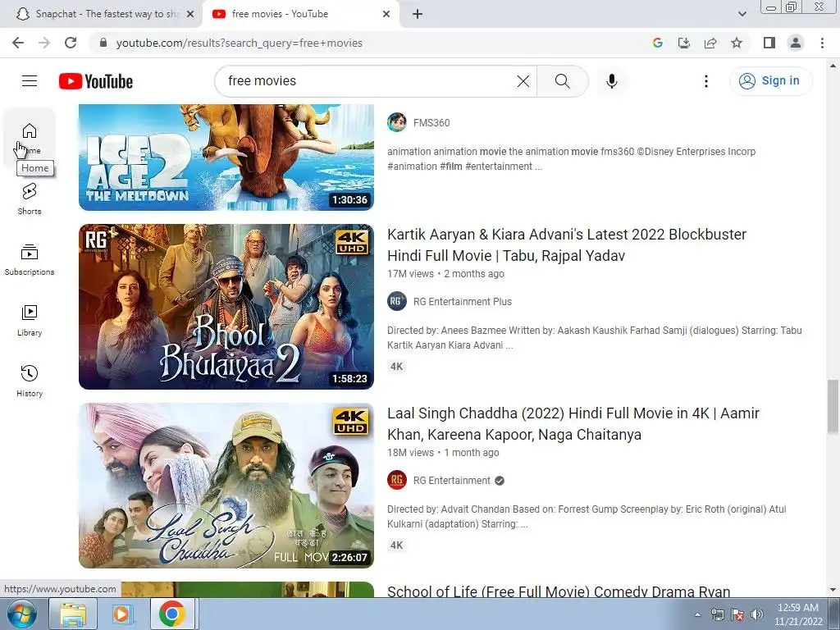840x630 pixels.
Task: Click the scrollbar down arrow
Action: click(833, 590)
